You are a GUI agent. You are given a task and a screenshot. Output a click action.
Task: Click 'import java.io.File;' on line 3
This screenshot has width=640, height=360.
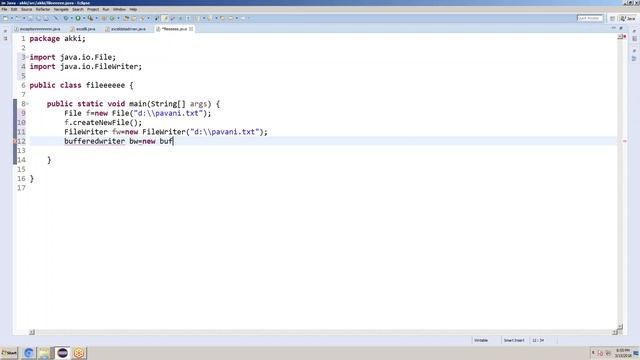[x=73, y=57]
